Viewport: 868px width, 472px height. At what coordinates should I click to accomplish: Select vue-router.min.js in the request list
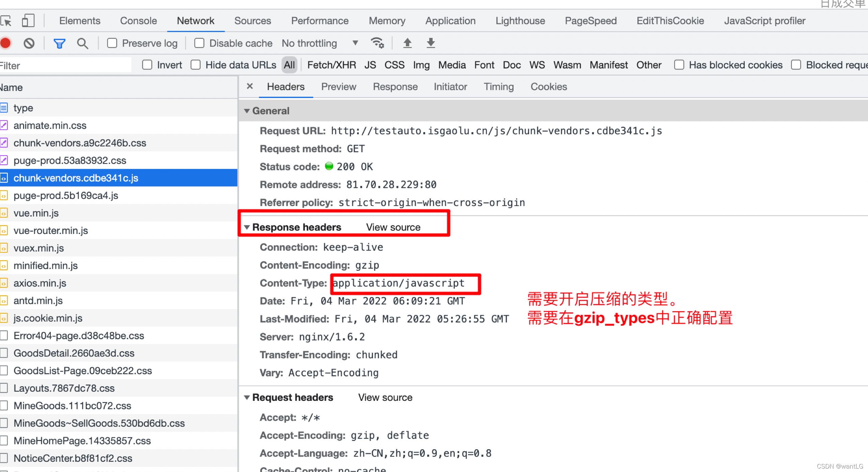pyautogui.click(x=51, y=231)
